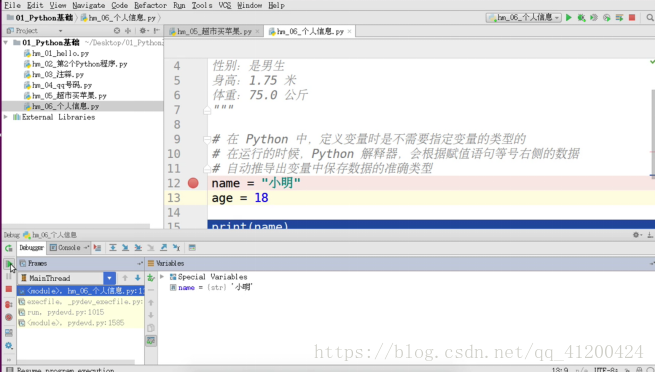Open the Navigate menu
Image resolution: width=655 pixels, height=372 pixels.
pyautogui.click(x=89, y=5)
